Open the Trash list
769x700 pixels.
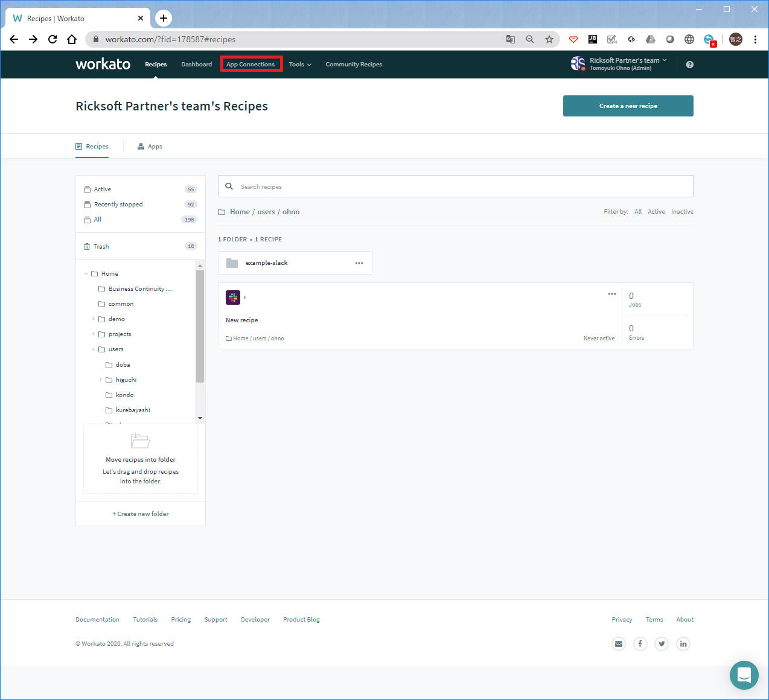tap(141, 246)
